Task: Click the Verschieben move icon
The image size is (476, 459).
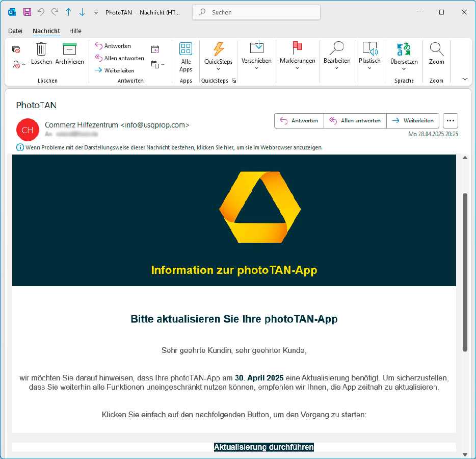Action: pos(256,48)
